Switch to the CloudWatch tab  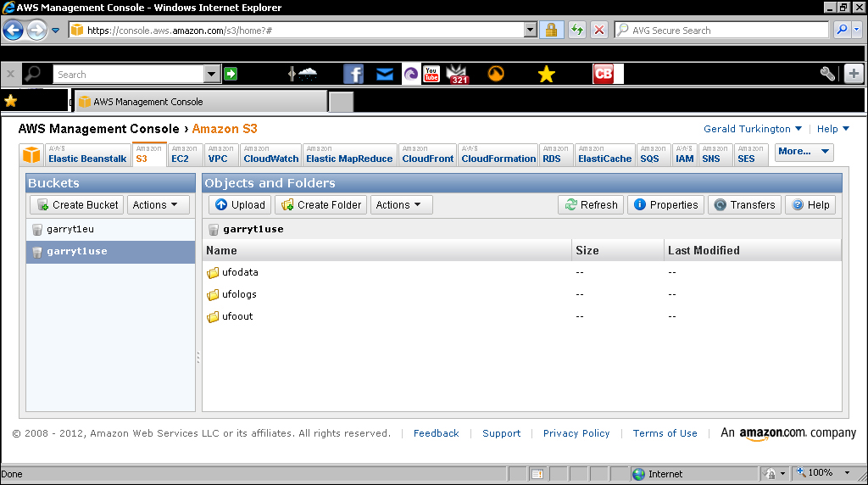click(270, 154)
